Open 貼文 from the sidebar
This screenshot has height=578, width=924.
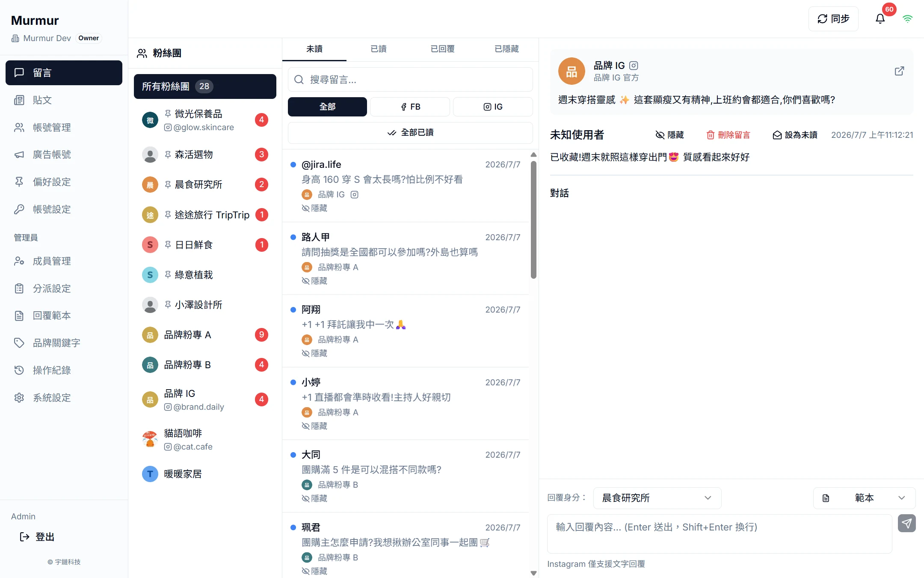64,100
